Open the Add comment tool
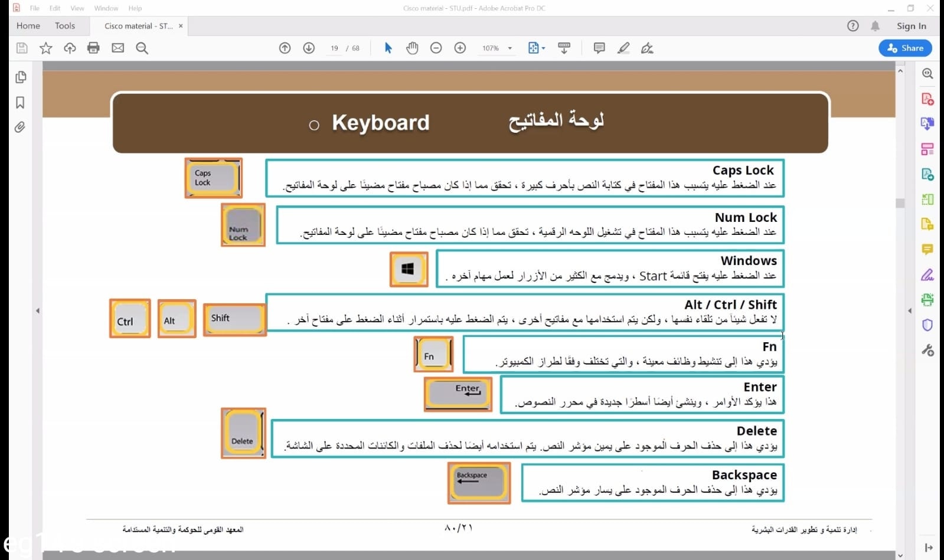Viewport: 944px width, 560px height. pyautogui.click(x=599, y=48)
